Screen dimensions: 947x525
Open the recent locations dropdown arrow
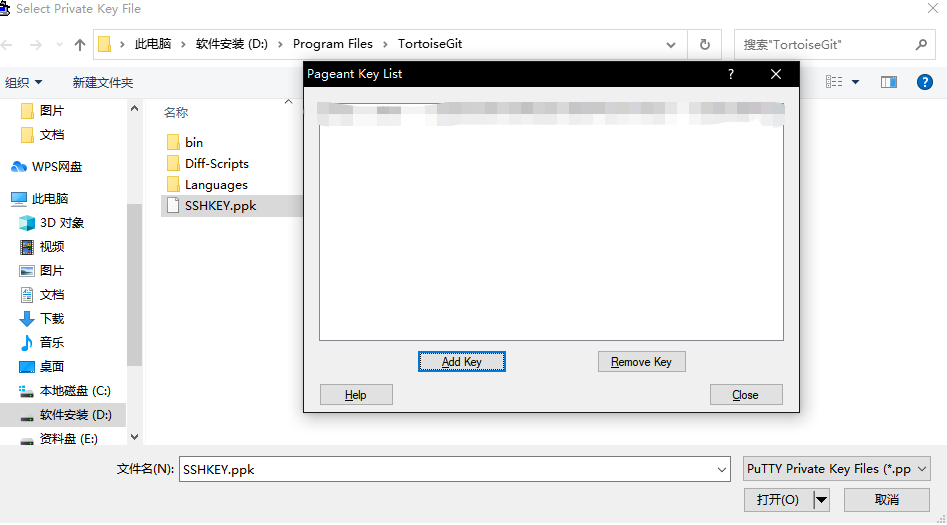click(59, 45)
